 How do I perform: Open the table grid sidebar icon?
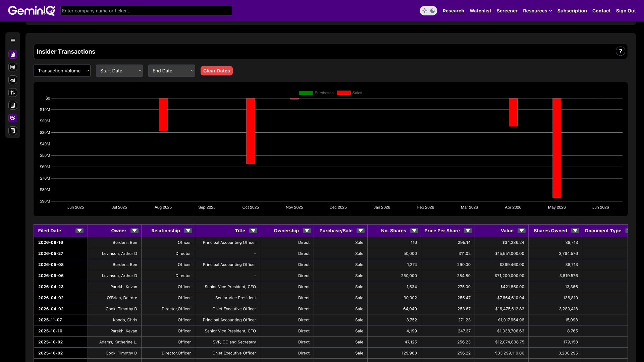pyautogui.click(x=13, y=67)
